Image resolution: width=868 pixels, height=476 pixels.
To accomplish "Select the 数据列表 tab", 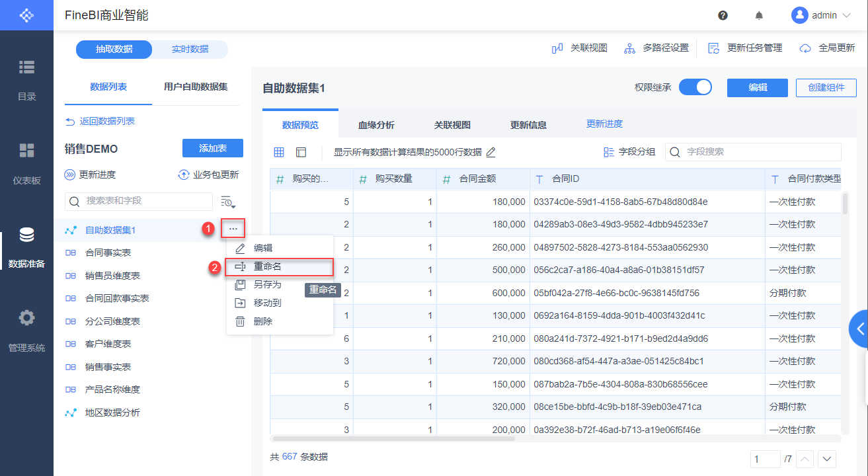I will click(x=108, y=87).
